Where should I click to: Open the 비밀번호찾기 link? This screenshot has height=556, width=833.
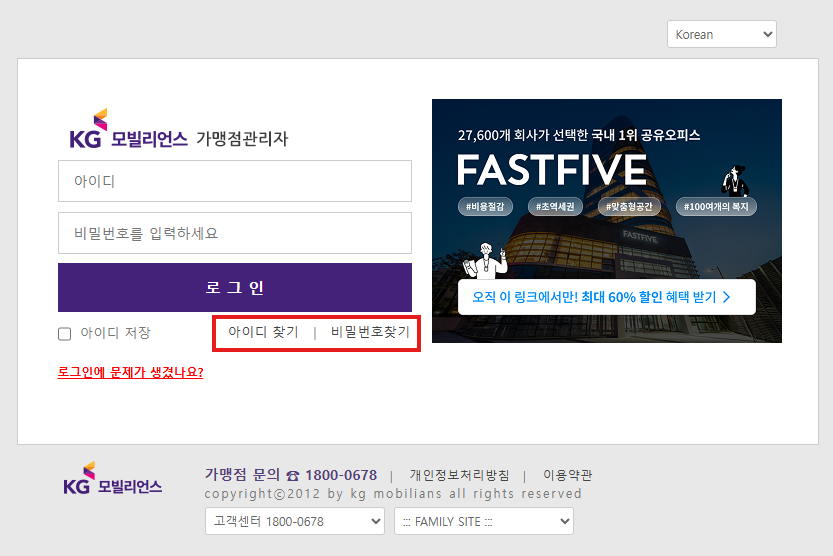[370, 332]
